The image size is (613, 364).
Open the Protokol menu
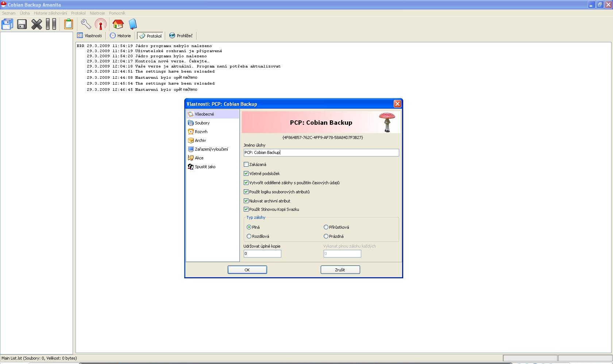click(78, 13)
